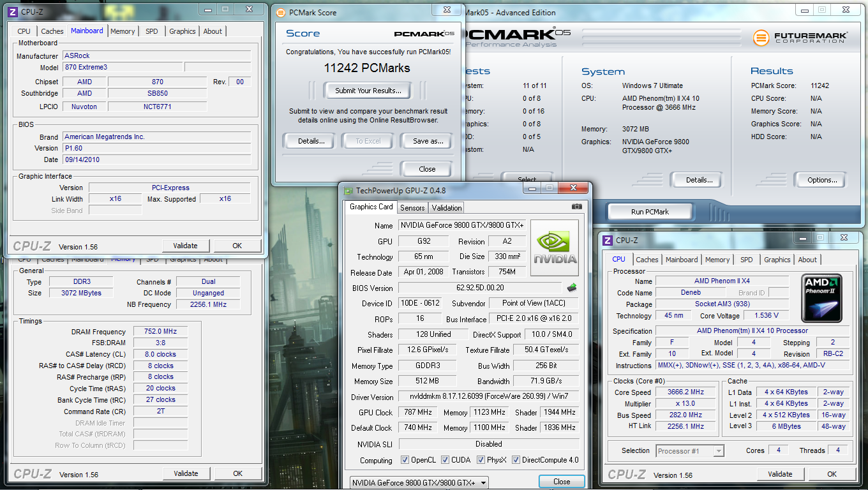Click Validate in CPU-Z Mainboard window
868x490 pixels.
tap(186, 246)
